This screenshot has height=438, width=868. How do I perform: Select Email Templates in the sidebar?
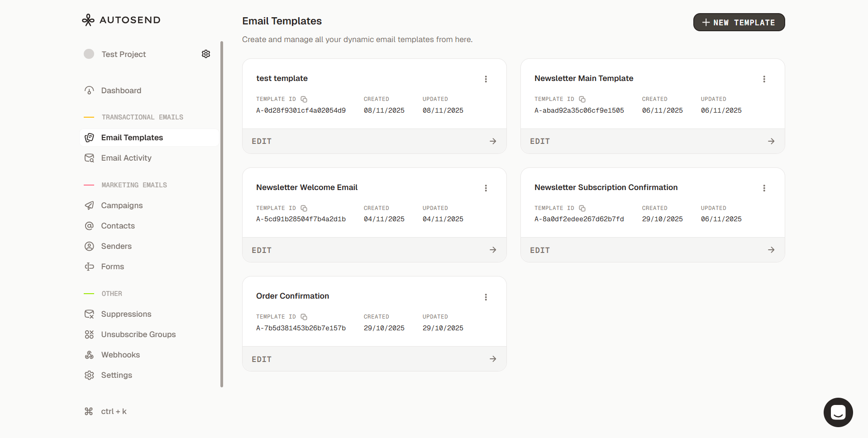click(x=132, y=137)
